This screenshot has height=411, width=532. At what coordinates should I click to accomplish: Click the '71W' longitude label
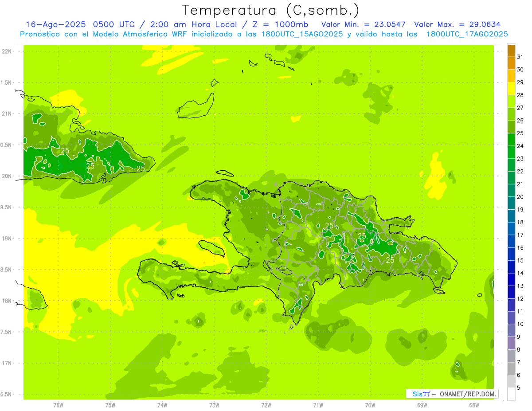[x=318, y=405]
